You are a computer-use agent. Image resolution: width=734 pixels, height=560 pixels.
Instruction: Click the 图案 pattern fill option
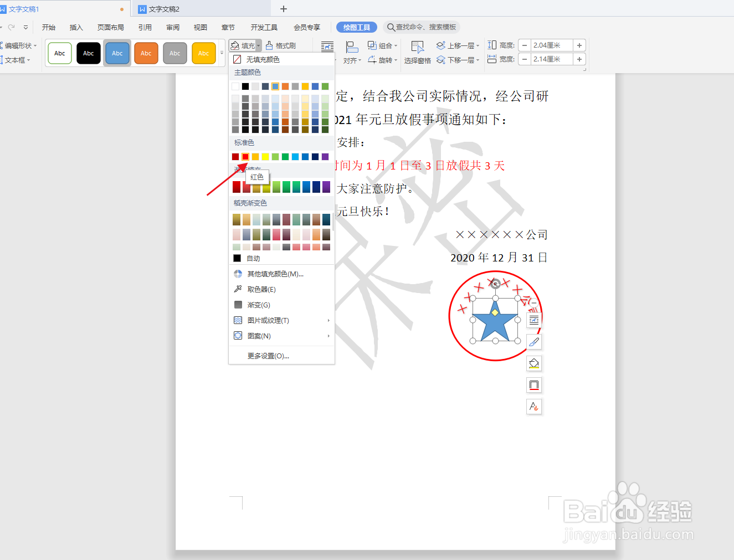click(x=258, y=335)
